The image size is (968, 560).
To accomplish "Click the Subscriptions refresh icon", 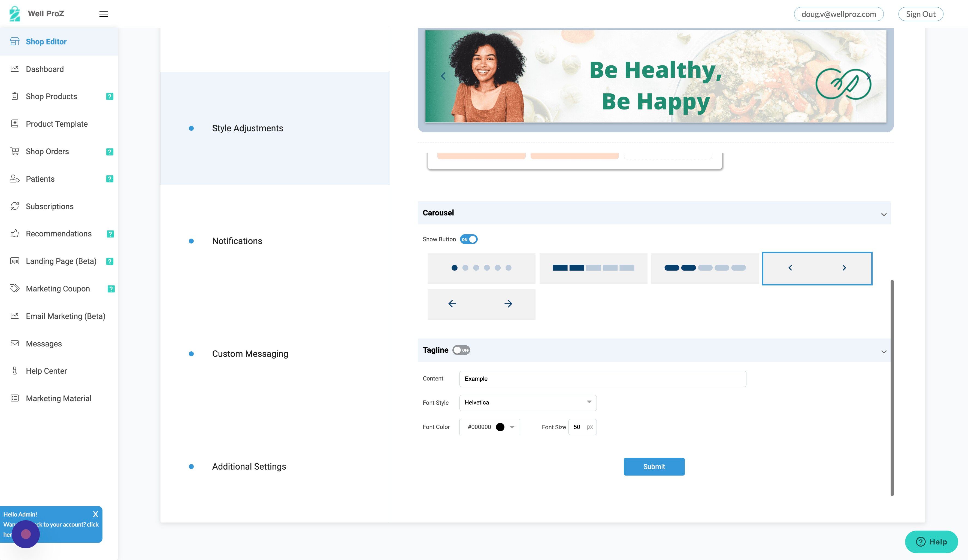I will [x=15, y=206].
